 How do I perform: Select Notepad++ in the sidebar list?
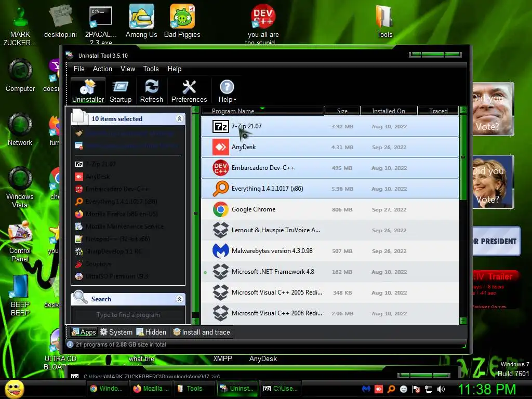[x=113, y=239]
